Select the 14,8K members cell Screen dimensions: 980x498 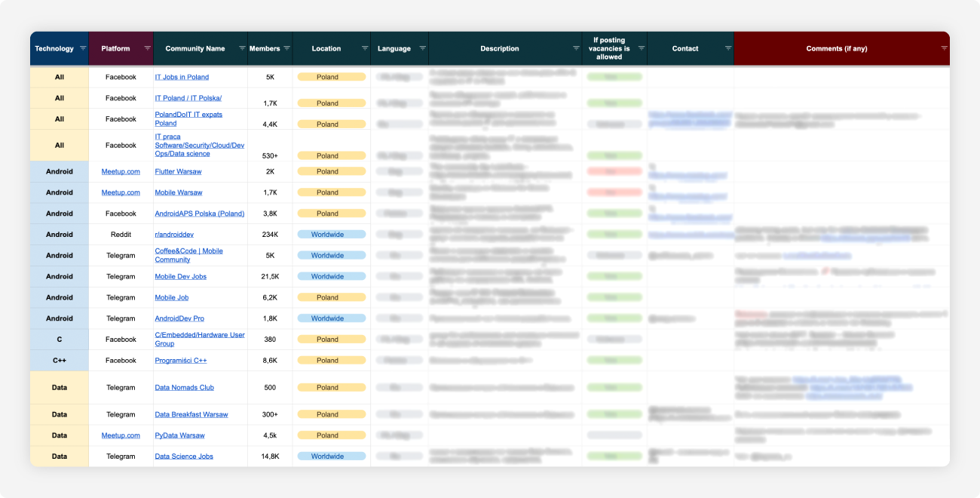(270, 456)
